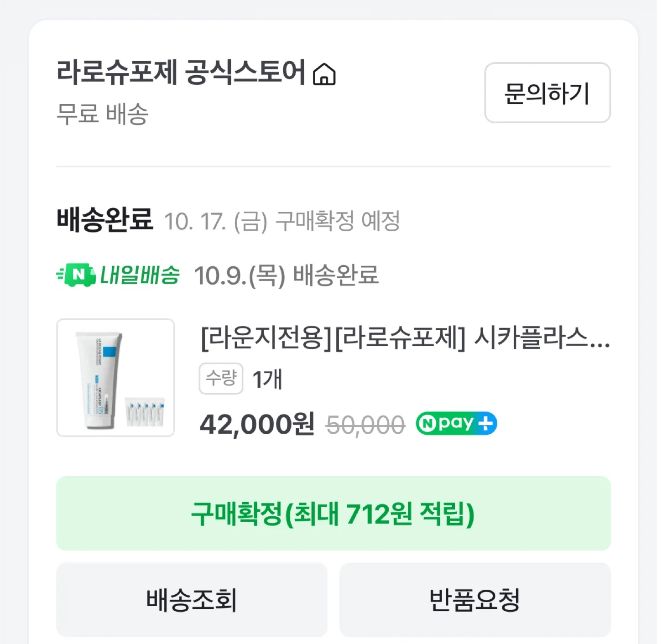Confirm purchase with 구매확정 button

point(333,514)
